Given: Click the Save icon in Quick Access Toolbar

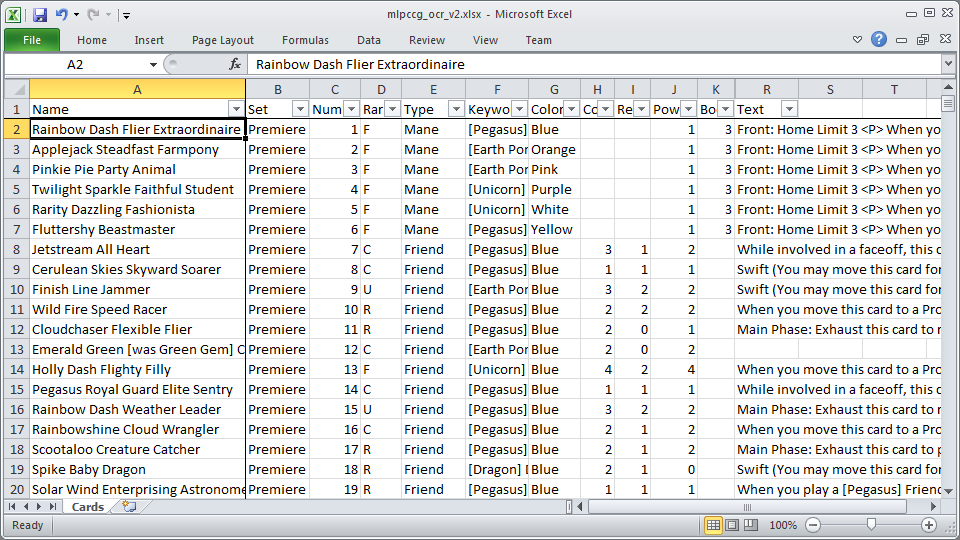Looking at the screenshot, I should [x=40, y=15].
